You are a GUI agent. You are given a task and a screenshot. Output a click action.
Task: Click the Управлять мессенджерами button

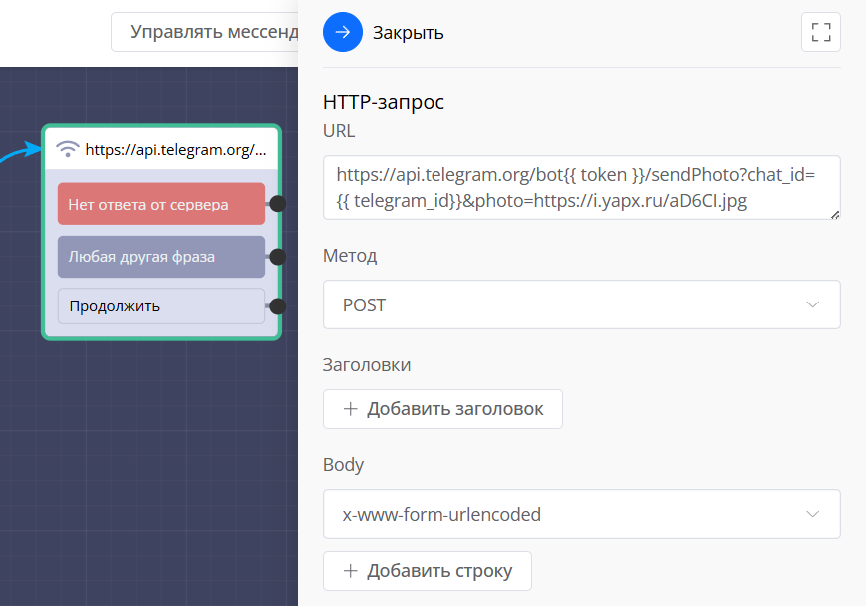point(205,32)
